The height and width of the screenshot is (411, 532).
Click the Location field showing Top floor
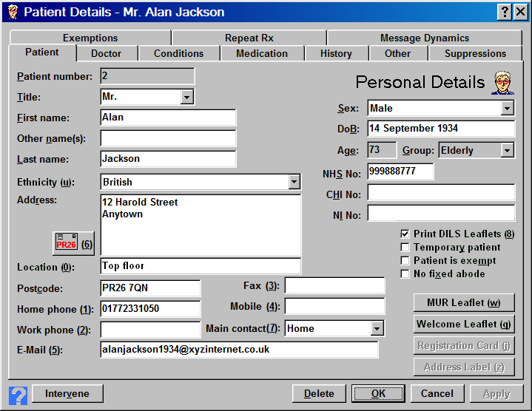point(201,266)
